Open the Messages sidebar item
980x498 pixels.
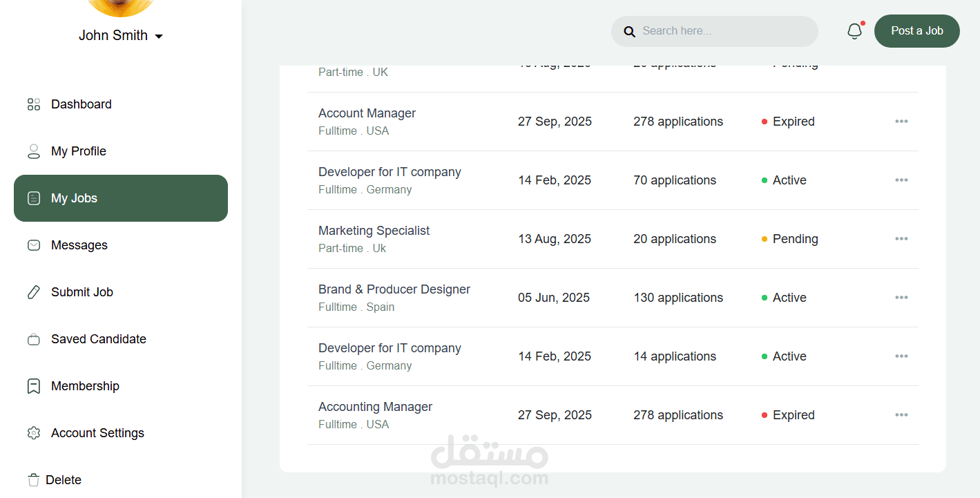(x=79, y=245)
